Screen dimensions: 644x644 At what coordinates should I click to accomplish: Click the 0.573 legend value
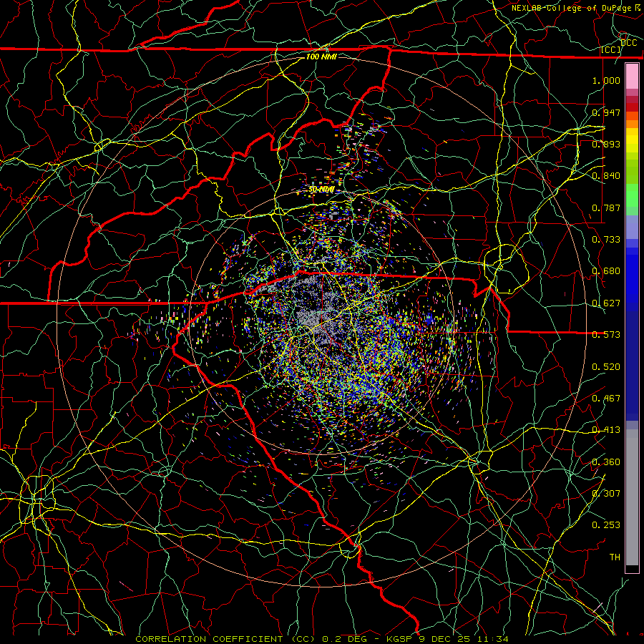pyautogui.click(x=606, y=335)
